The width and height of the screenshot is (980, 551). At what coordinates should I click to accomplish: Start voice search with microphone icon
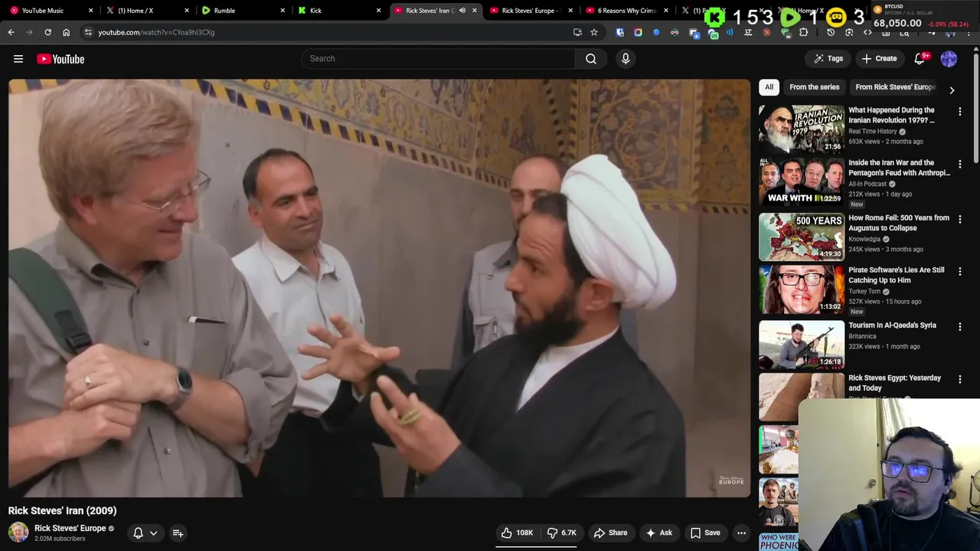coord(626,59)
